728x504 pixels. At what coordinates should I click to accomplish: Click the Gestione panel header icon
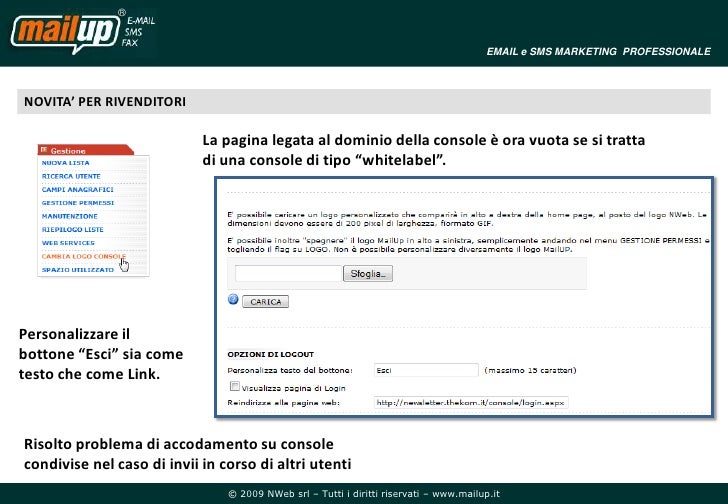click(44, 150)
